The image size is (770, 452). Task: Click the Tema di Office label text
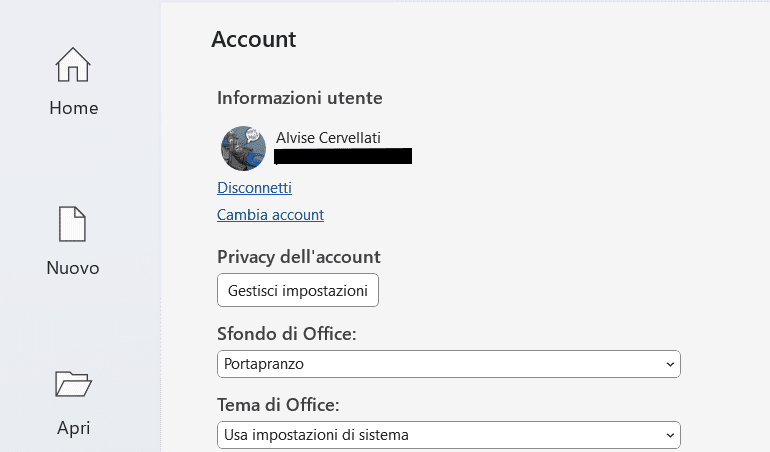(278, 405)
